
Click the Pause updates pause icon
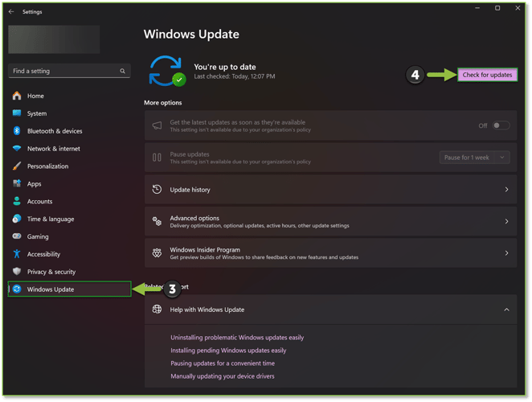tap(157, 158)
